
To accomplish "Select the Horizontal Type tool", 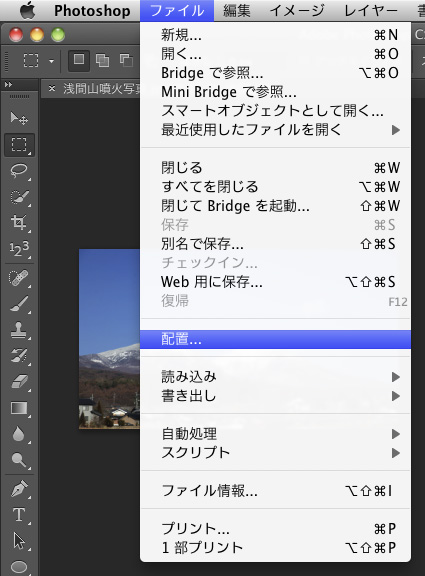I will (19, 515).
